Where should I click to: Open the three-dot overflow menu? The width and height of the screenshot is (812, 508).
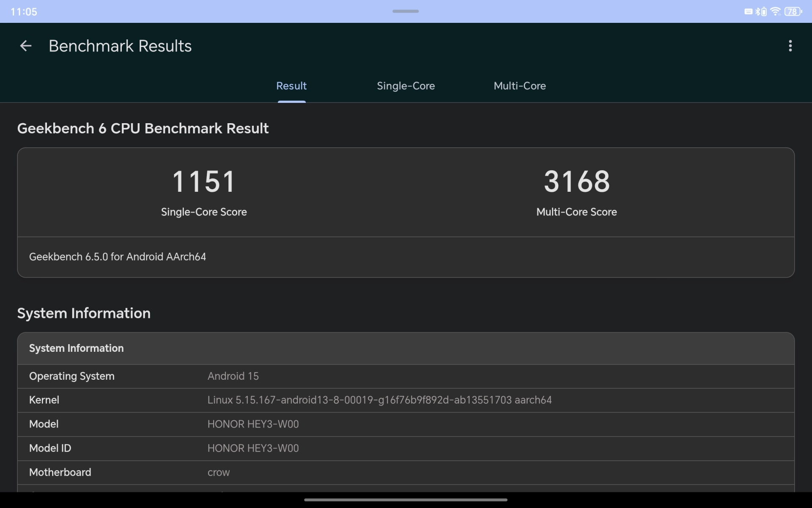790,46
